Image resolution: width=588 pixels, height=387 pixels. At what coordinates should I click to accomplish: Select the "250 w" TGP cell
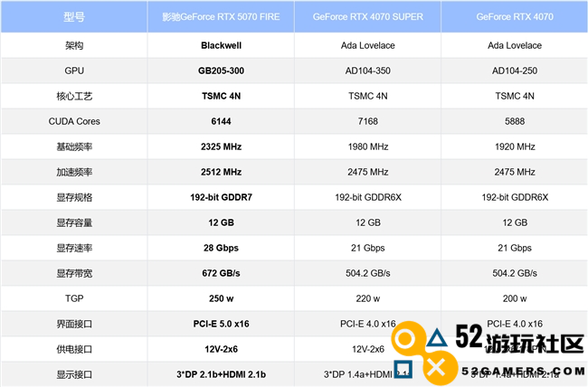point(221,298)
